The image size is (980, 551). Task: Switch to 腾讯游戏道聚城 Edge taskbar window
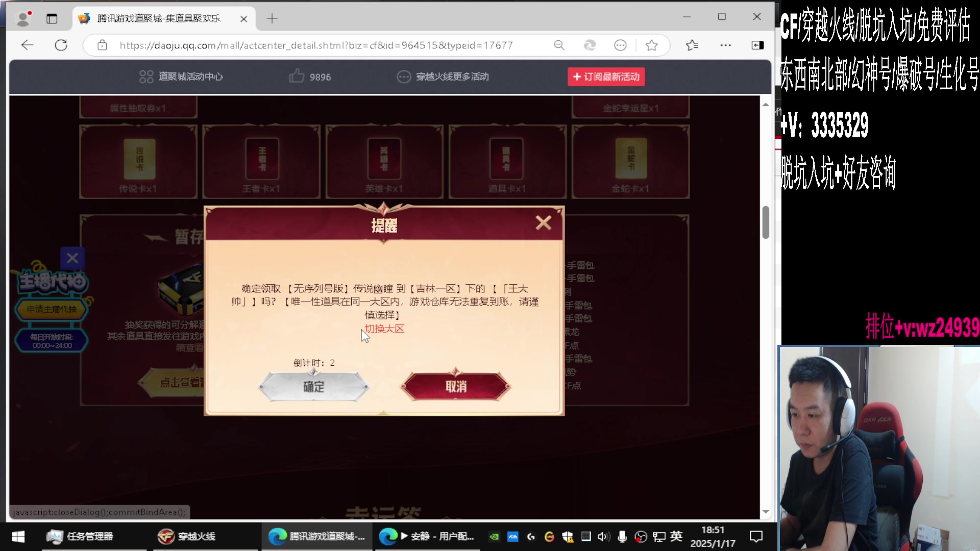(x=317, y=537)
